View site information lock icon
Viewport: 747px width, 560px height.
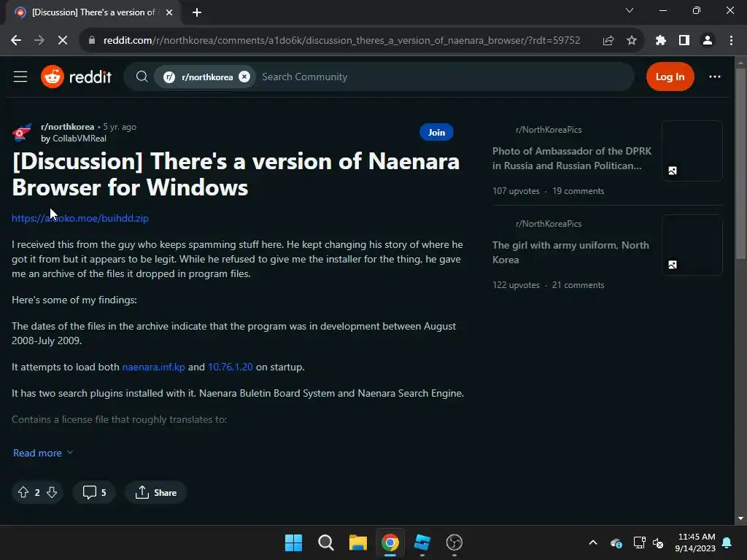pos(92,41)
